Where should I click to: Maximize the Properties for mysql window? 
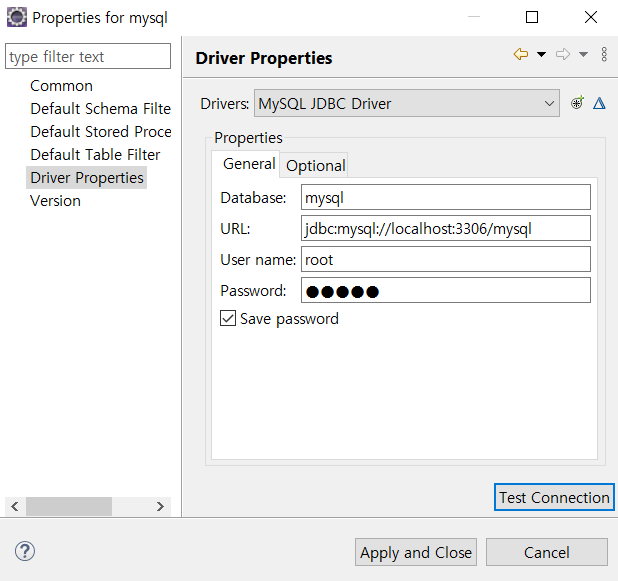(x=532, y=17)
